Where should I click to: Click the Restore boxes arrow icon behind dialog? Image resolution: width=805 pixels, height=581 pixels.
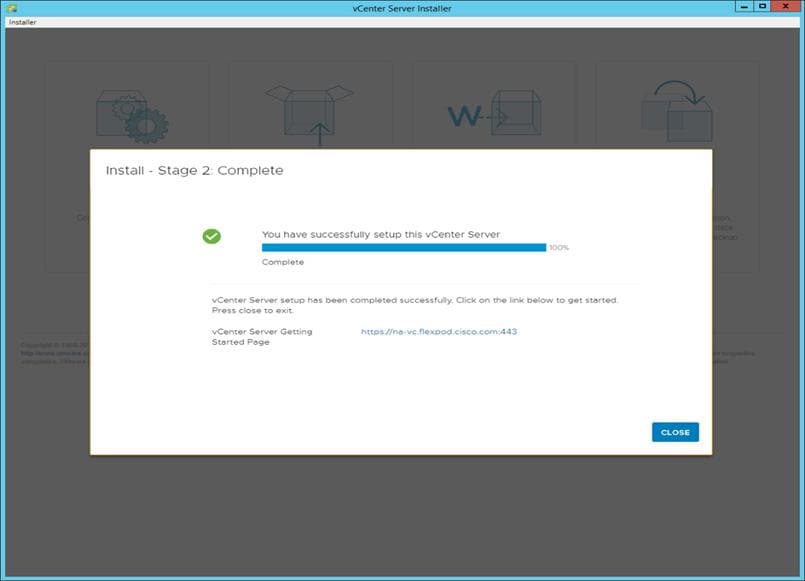677,111
